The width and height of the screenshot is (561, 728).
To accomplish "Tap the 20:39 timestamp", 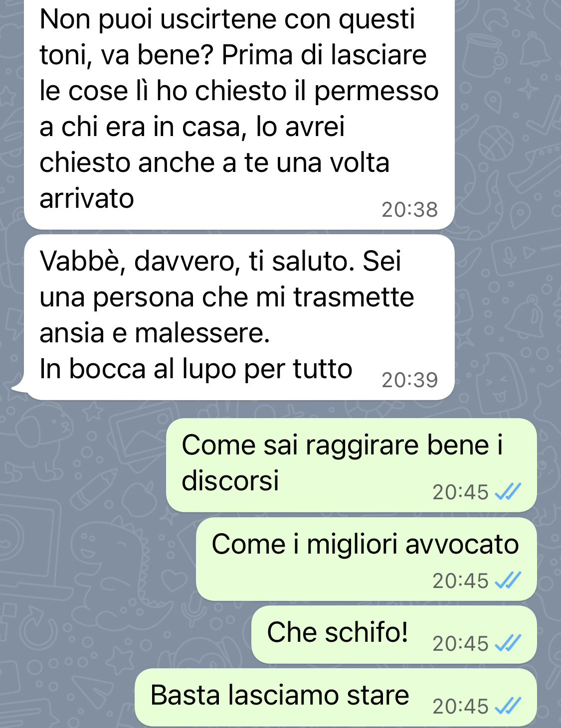I will click(x=409, y=380).
